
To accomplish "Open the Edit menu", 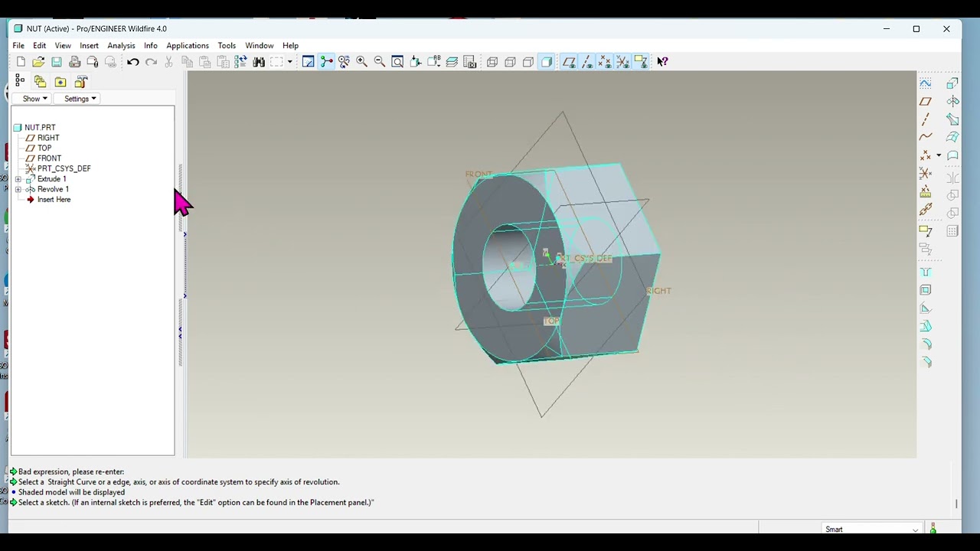I will 39,46.
